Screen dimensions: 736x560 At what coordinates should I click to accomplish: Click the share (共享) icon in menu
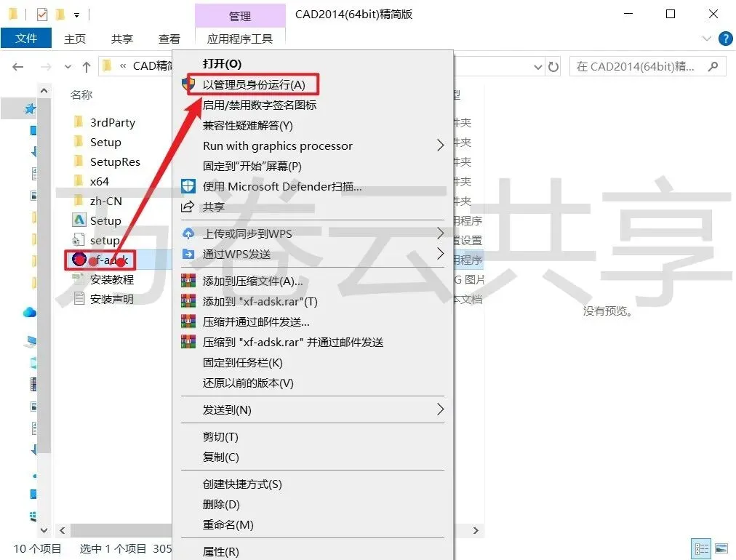tap(188, 207)
